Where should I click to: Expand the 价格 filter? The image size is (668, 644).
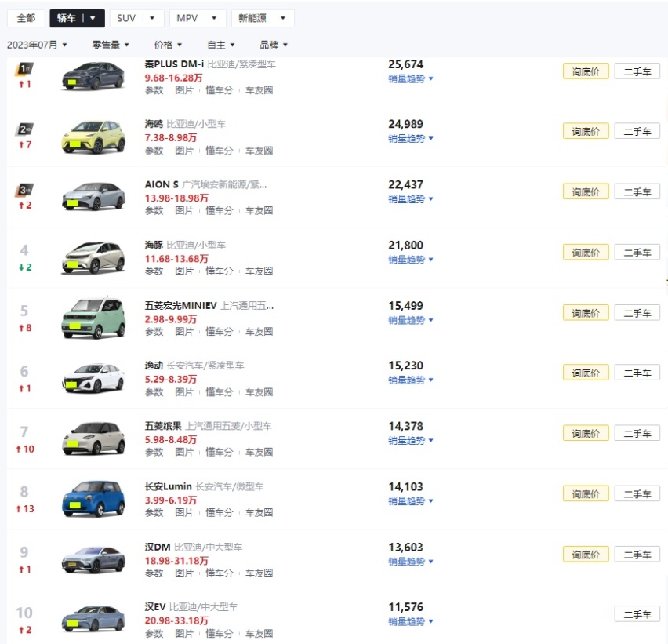point(168,45)
